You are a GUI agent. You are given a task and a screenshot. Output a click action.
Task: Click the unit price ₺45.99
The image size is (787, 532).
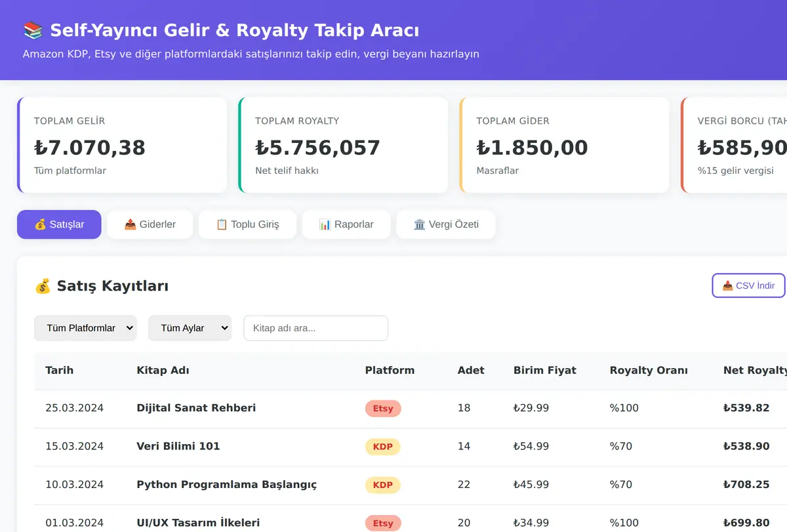pos(531,485)
